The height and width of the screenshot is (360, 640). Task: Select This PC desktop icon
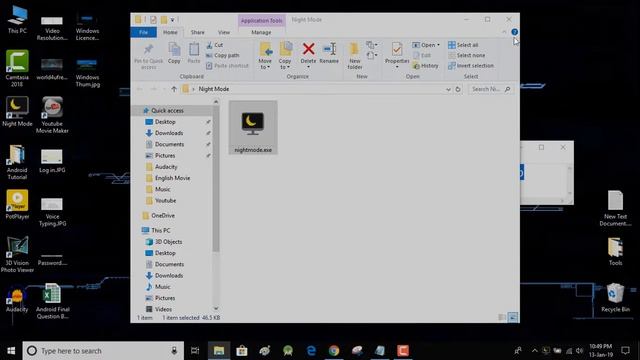click(x=17, y=20)
